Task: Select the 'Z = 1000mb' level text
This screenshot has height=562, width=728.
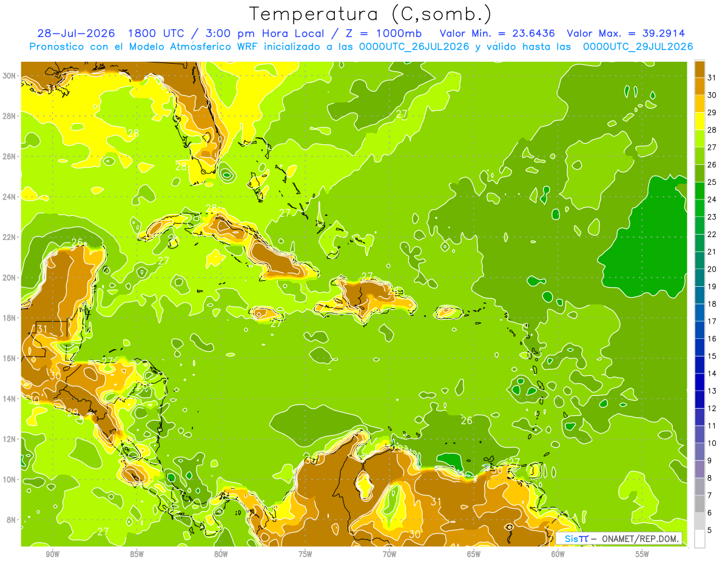Action: pos(385,33)
